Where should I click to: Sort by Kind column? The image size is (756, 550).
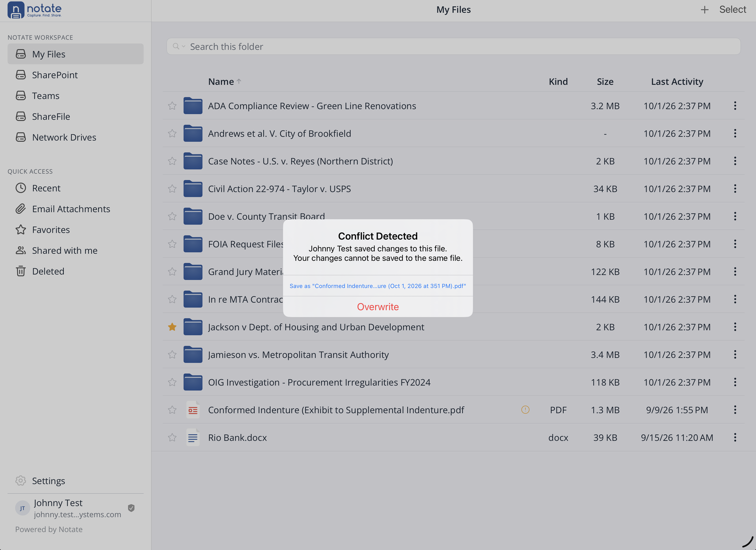[x=558, y=81]
